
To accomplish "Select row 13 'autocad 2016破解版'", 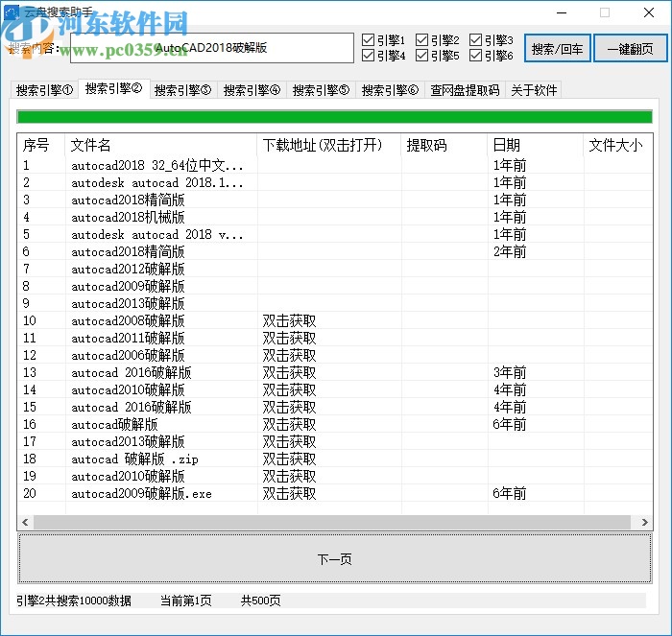I will (x=335, y=372).
